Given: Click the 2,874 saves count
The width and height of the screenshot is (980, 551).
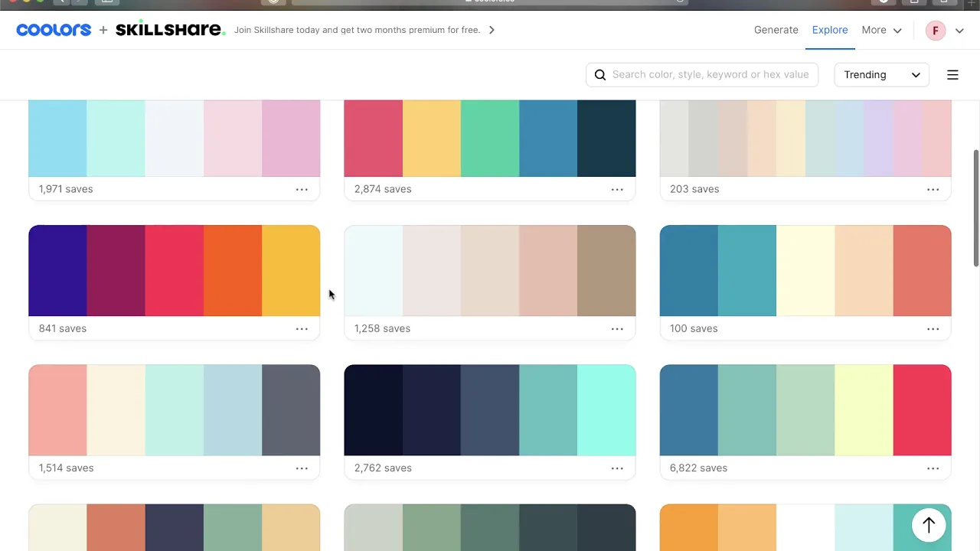Looking at the screenshot, I should pos(382,189).
